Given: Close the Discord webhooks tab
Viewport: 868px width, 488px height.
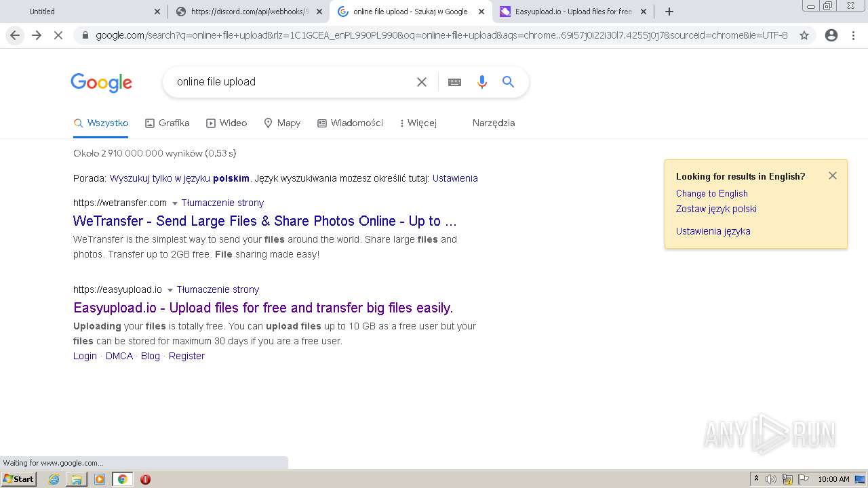Looking at the screenshot, I should coord(319,12).
